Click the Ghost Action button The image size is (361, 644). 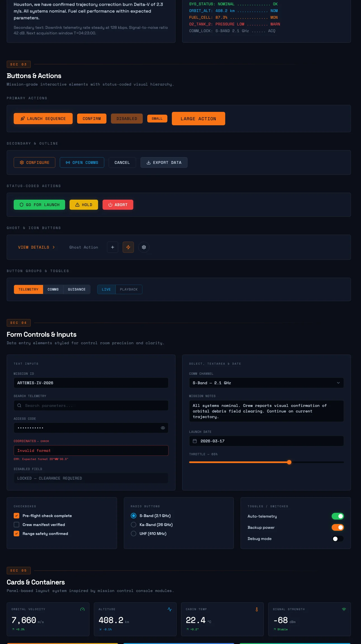tap(84, 247)
